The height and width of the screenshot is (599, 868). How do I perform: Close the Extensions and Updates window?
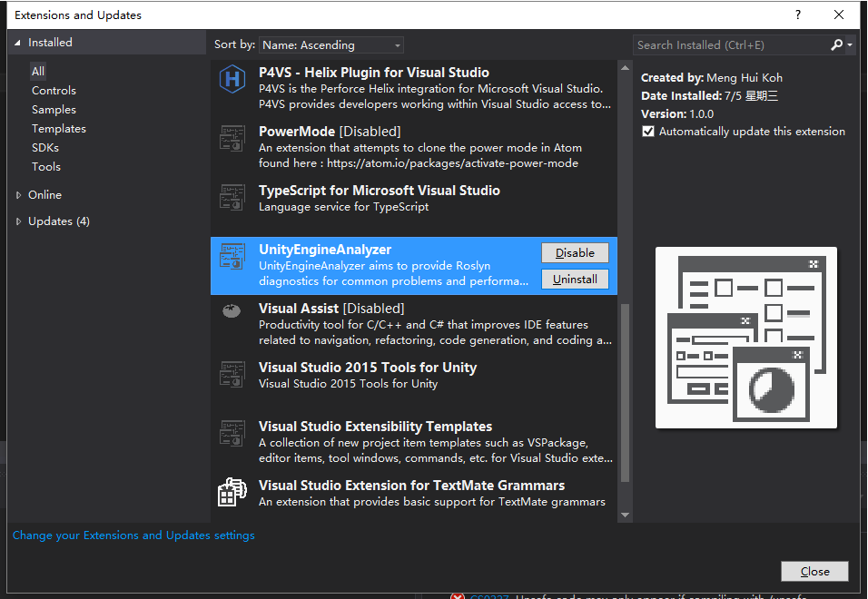[x=839, y=15]
